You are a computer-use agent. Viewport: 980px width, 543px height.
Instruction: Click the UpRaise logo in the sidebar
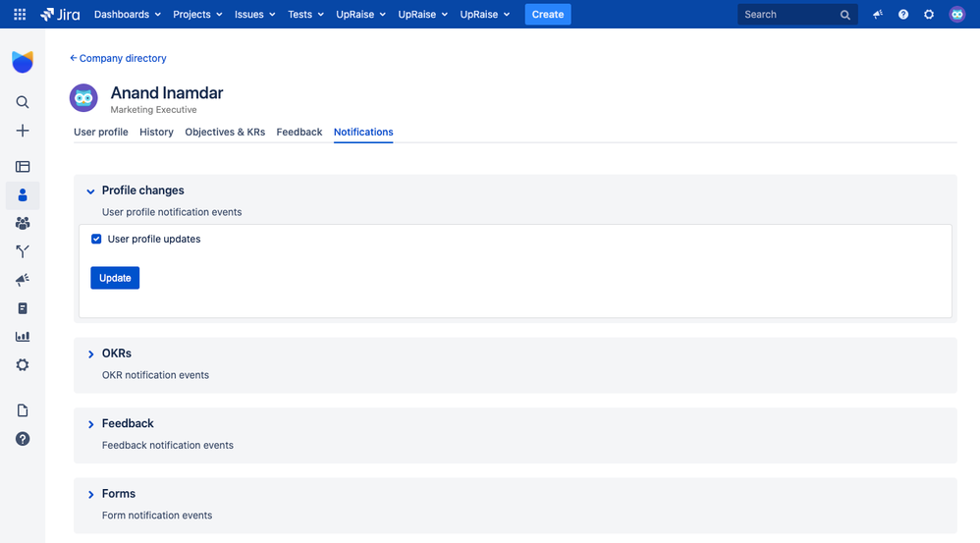tap(23, 62)
